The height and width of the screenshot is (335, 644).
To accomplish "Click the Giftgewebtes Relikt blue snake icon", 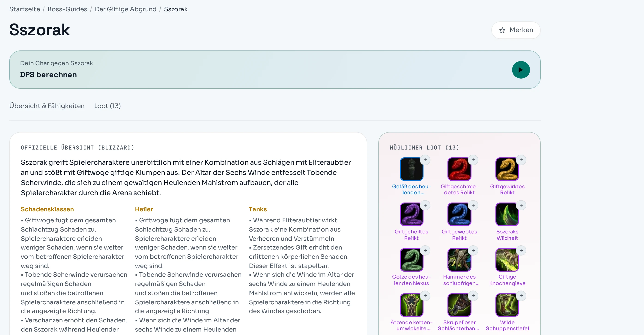I will [459, 214].
